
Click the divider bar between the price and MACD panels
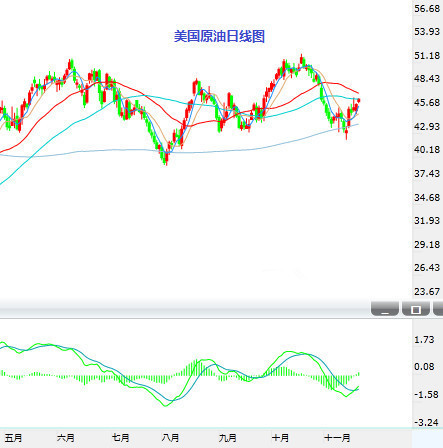[185, 308]
